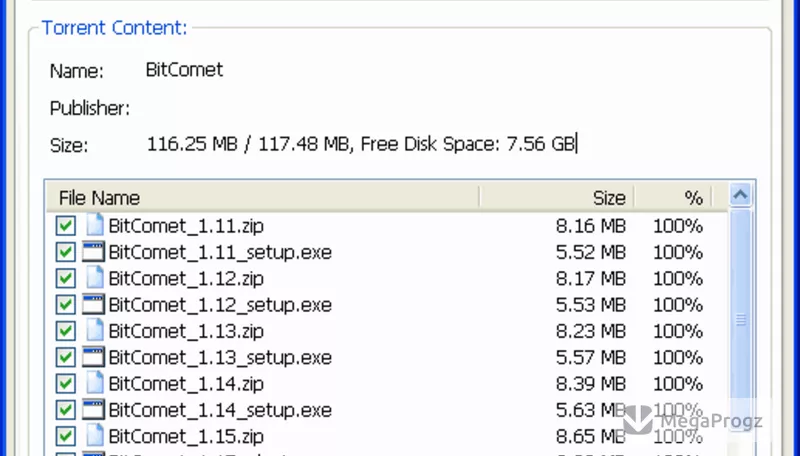Uncheck the BitComet_1.12_setup.exe checkbox
800x456 pixels.
[66, 305]
